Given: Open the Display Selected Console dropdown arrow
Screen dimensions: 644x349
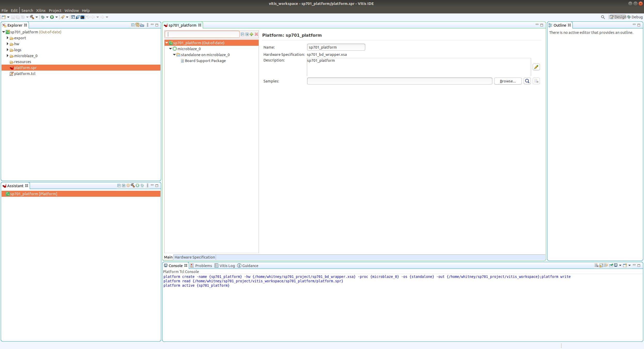Looking at the screenshot, I should pos(620,265).
